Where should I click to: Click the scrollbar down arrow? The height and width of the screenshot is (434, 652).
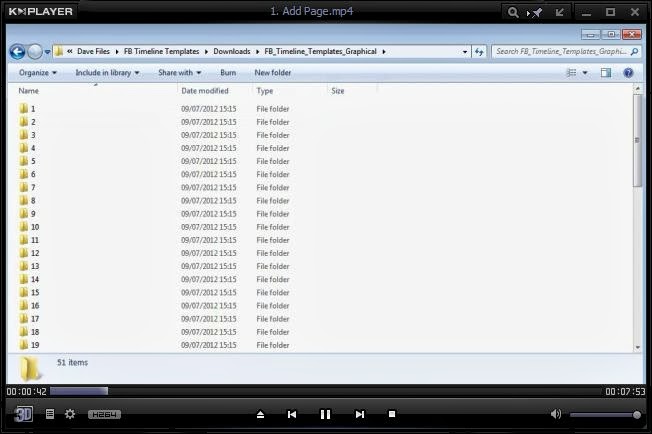click(x=637, y=348)
